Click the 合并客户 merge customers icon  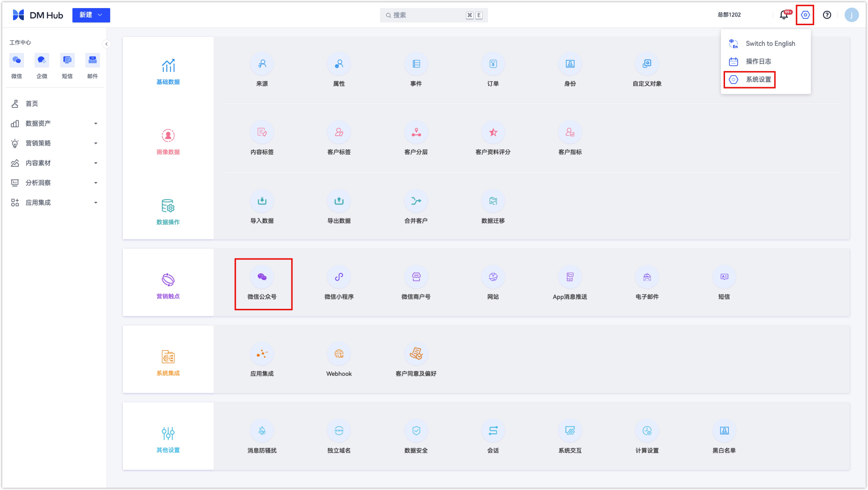tap(416, 201)
